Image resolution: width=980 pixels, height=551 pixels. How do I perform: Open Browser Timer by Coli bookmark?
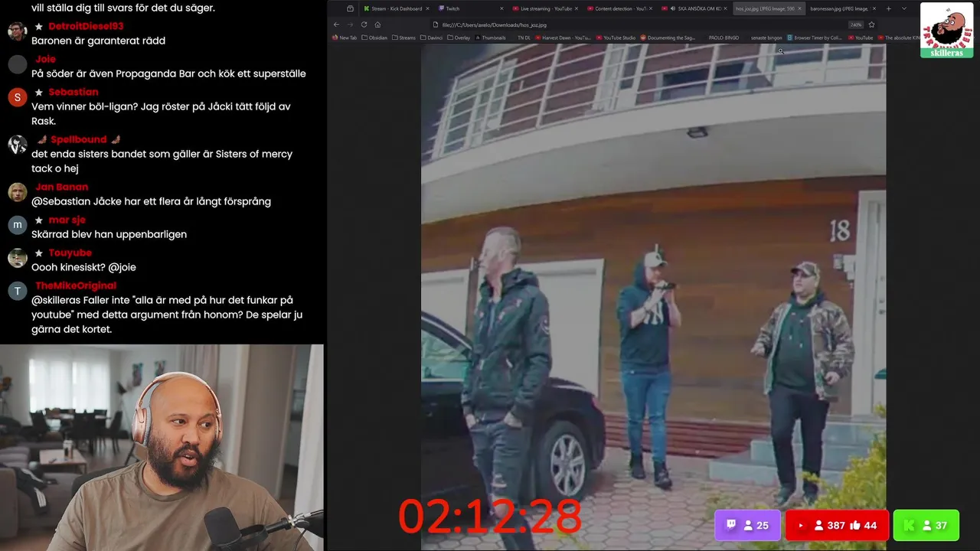[x=814, y=37]
